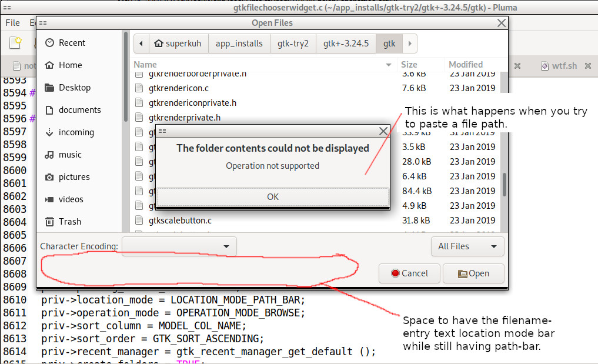Click Pluma new document toolbar icon
598x364 pixels.
15,43
